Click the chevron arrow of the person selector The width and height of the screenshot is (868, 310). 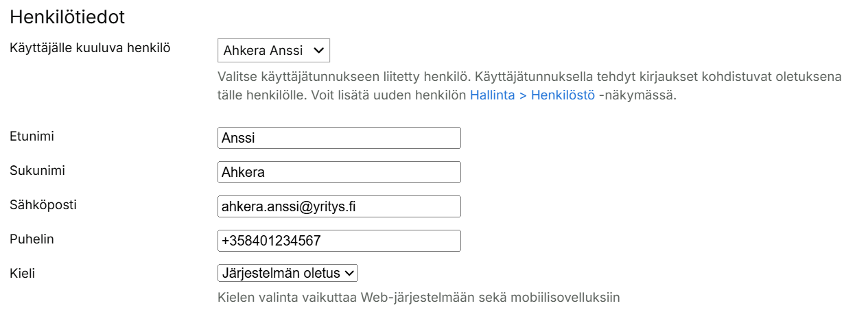click(x=318, y=51)
